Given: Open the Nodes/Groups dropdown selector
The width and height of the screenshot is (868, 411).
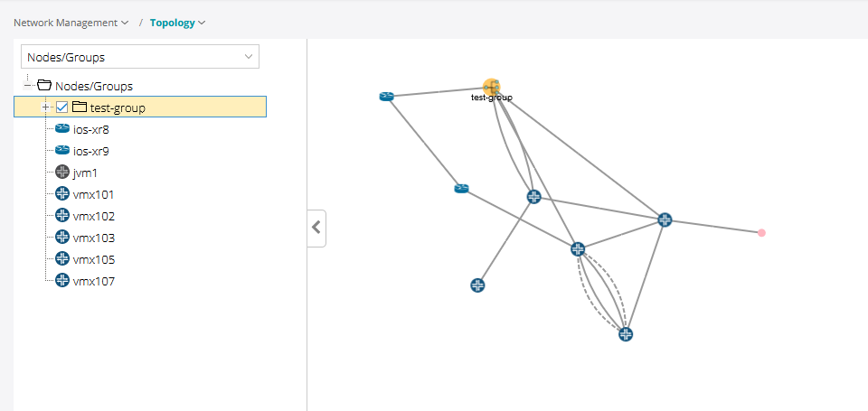Looking at the screenshot, I should click(x=140, y=57).
